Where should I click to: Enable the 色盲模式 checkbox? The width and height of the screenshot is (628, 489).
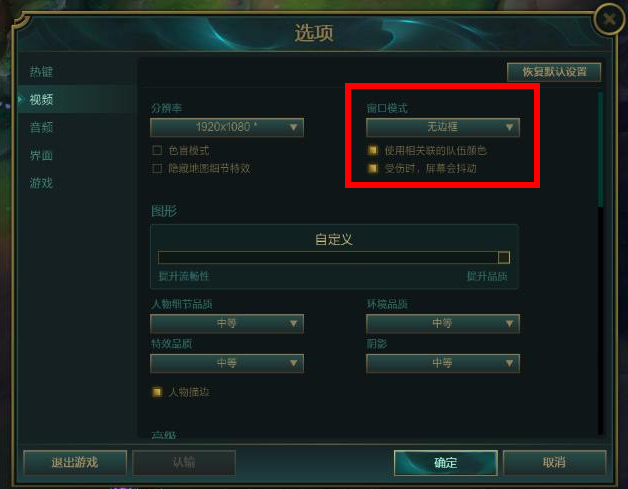(x=157, y=150)
